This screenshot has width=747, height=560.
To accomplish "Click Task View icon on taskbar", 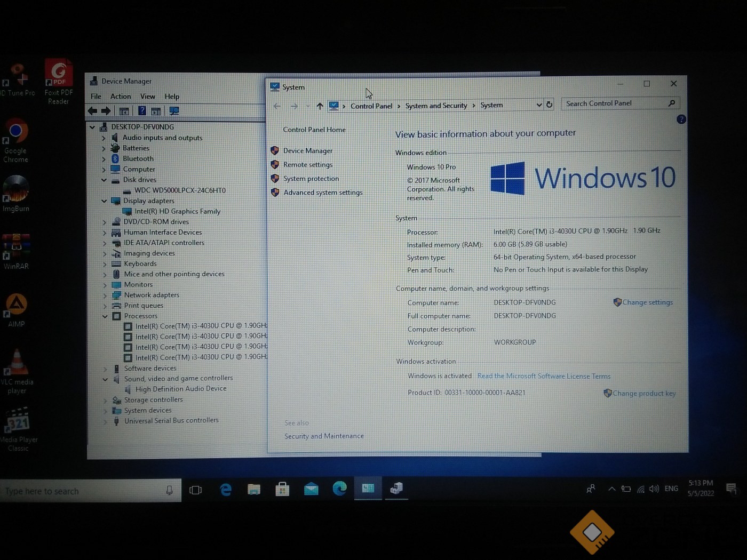I will [195, 490].
